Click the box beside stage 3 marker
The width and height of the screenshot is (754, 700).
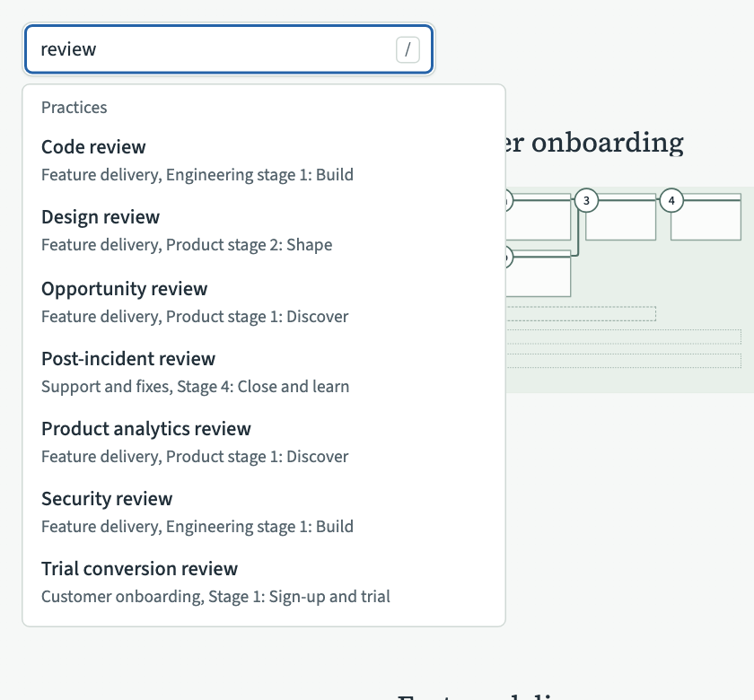click(x=621, y=217)
